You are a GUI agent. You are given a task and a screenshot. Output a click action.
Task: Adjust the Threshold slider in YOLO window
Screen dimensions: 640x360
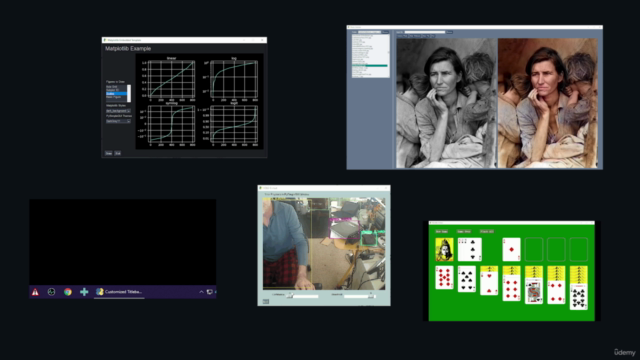360,296
